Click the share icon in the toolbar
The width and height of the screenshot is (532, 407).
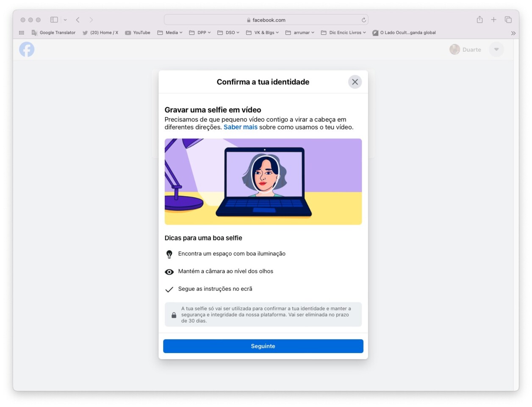tap(479, 20)
